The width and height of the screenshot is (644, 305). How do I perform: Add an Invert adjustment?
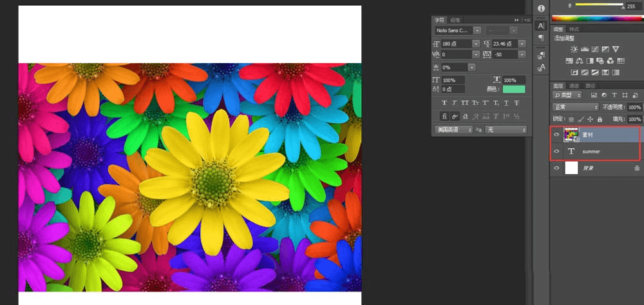pyautogui.click(x=574, y=73)
